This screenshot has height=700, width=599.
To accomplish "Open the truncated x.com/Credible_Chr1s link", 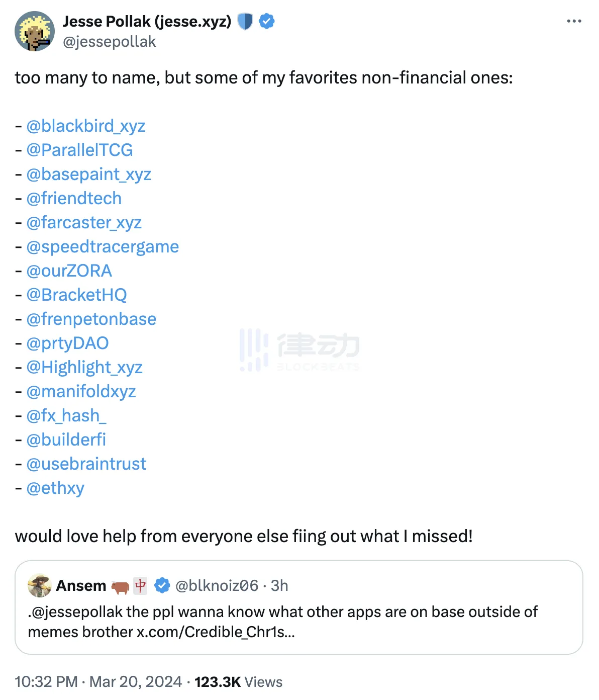I will 215,632.
